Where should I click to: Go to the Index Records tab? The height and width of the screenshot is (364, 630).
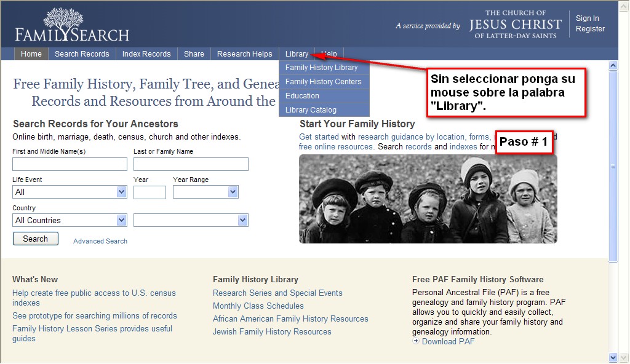(x=146, y=54)
